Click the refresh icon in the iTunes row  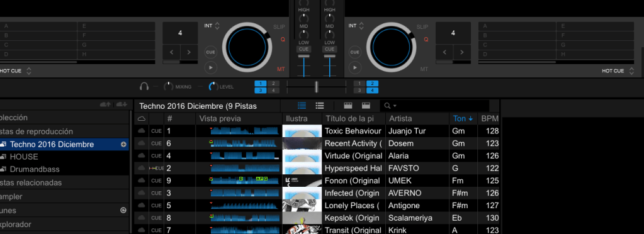tap(123, 211)
